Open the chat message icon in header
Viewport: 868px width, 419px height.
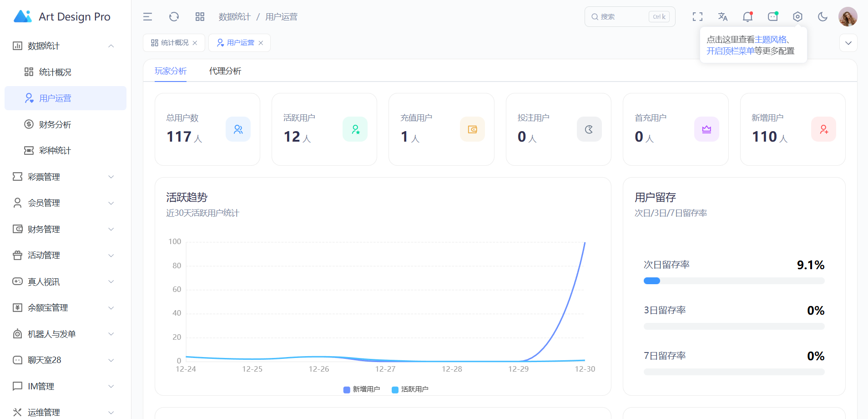[x=772, y=17]
